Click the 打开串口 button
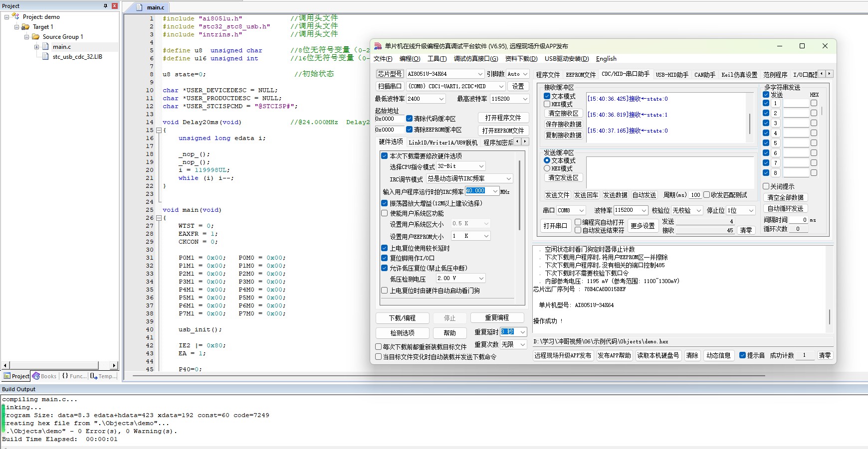The image size is (868, 449). point(555,226)
